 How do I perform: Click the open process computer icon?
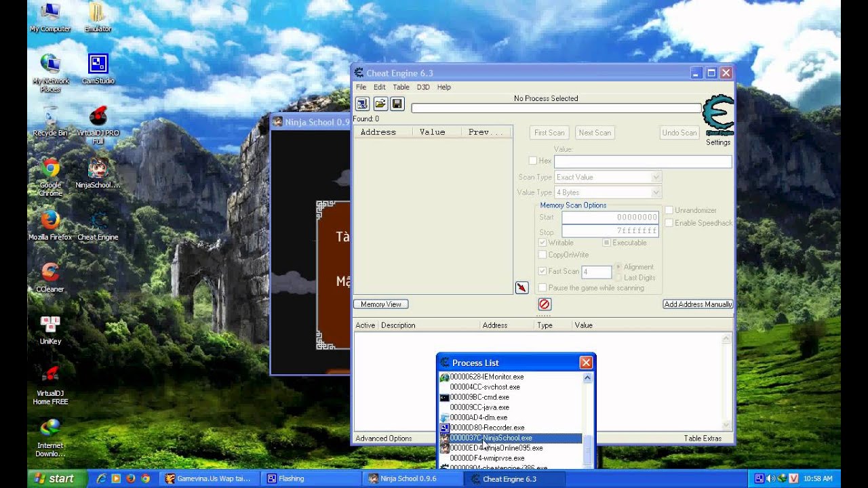(362, 104)
